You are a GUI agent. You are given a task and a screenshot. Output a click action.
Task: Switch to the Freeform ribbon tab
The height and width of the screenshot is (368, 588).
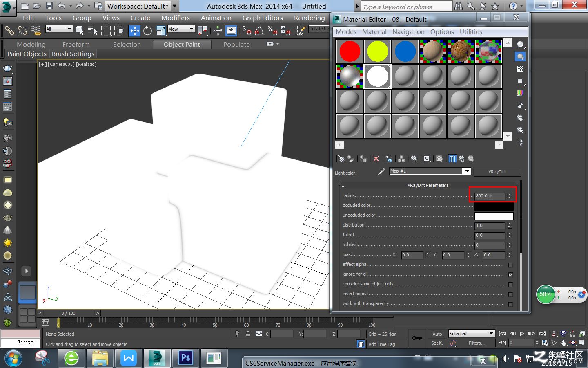tap(76, 44)
